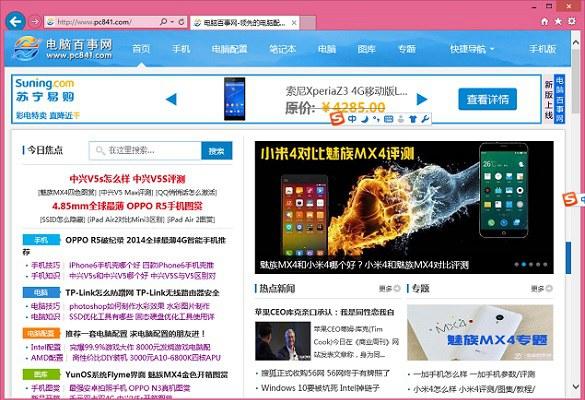Open the 手机 navigation item
Image resolution: width=585 pixels, height=400 pixels.
[181, 49]
